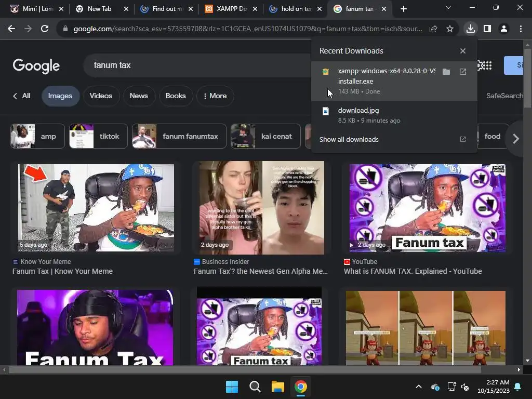Screen dimensions: 532x399
Task: Open File Explorer from taskbar
Action: pos(277,387)
